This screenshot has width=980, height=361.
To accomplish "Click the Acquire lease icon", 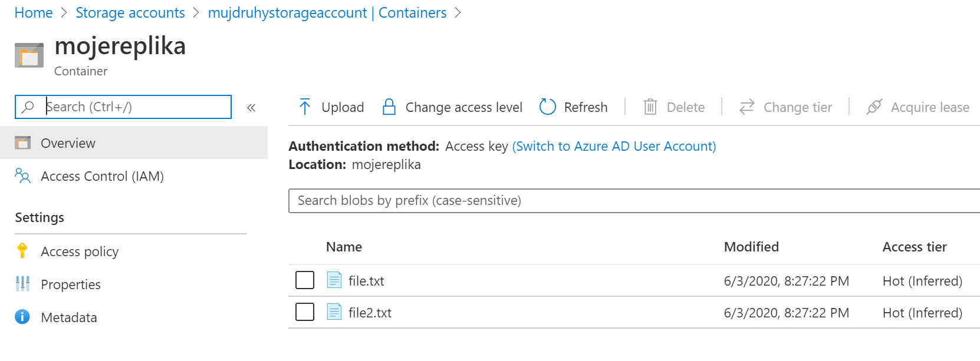I will coord(874,107).
